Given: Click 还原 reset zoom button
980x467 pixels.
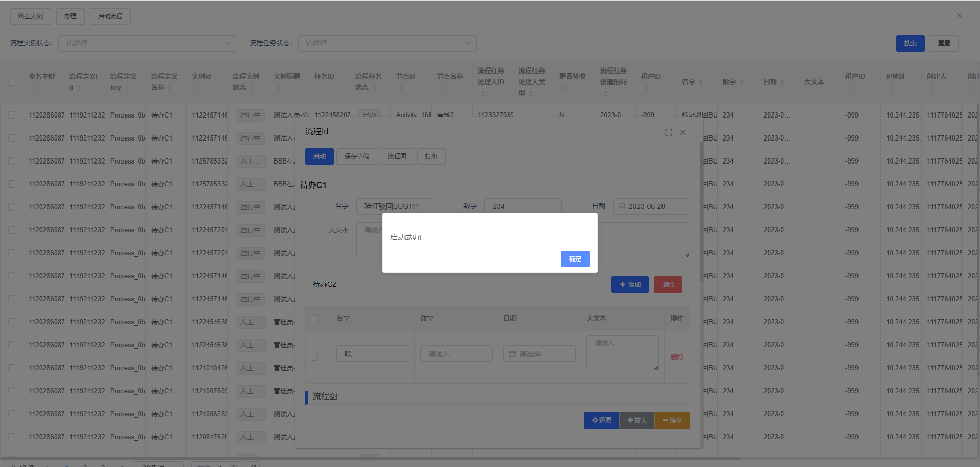Looking at the screenshot, I should coord(601,421).
